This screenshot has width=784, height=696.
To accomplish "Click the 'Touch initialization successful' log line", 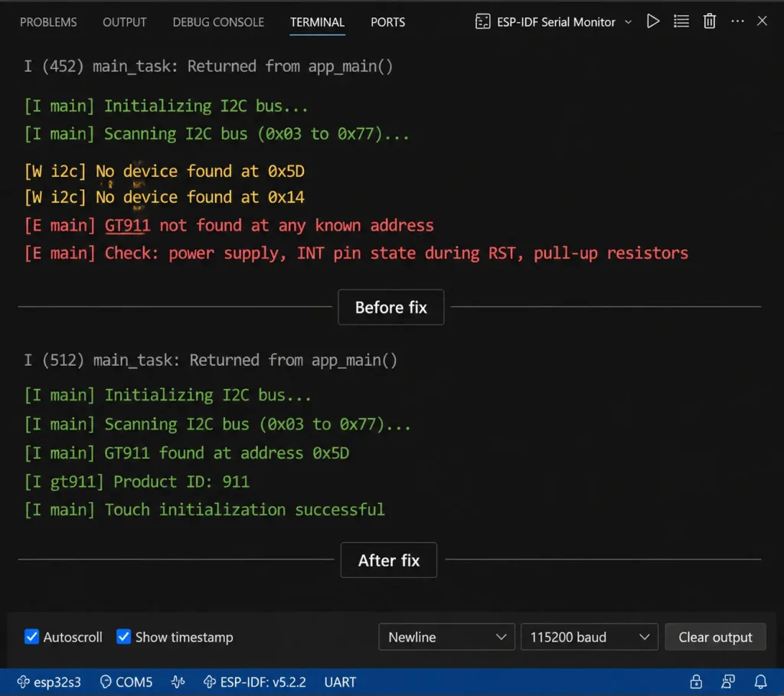I will 204,510.
